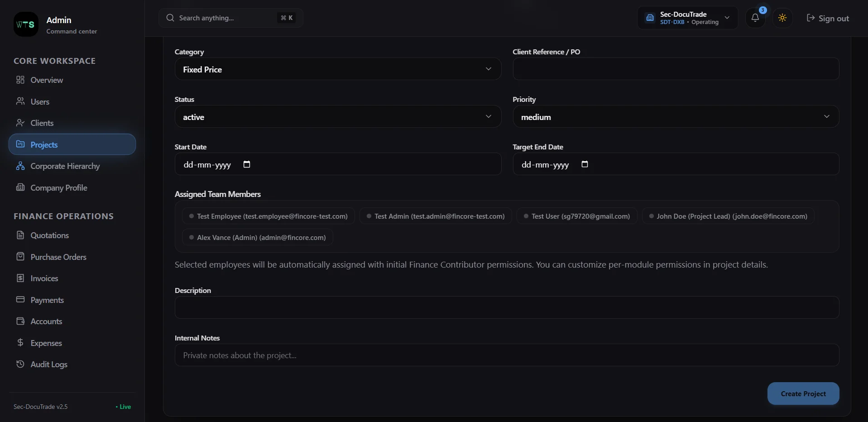Click the WTS logo icon
The image size is (868, 422).
pos(26,24)
